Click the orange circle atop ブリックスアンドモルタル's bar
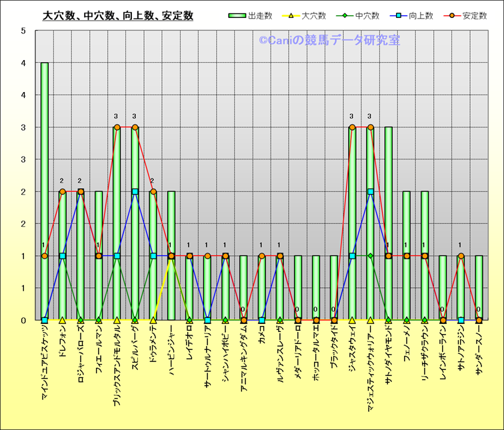 coord(117,127)
